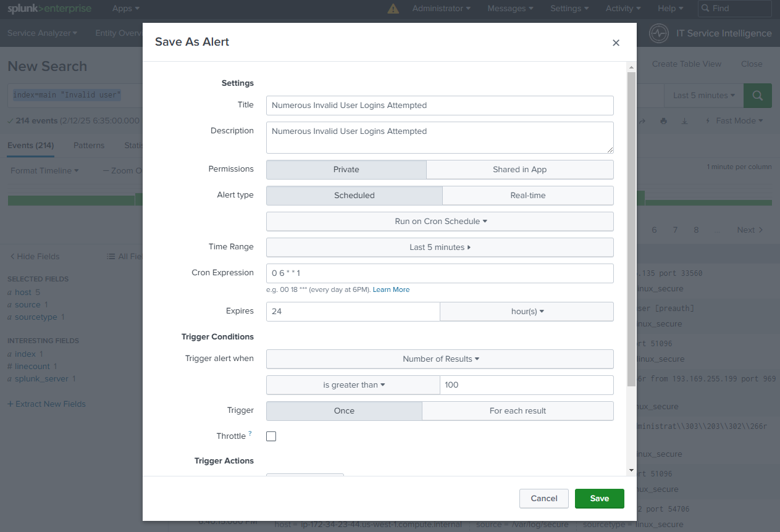Click the print icon in search toolbar
This screenshot has height=532, width=780.
tap(663, 121)
